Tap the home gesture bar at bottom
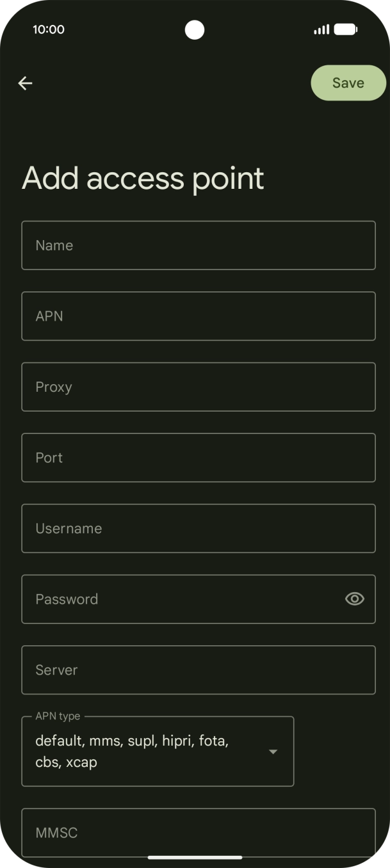Image resolution: width=390 pixels, height=868 pixels. [195, 857]
